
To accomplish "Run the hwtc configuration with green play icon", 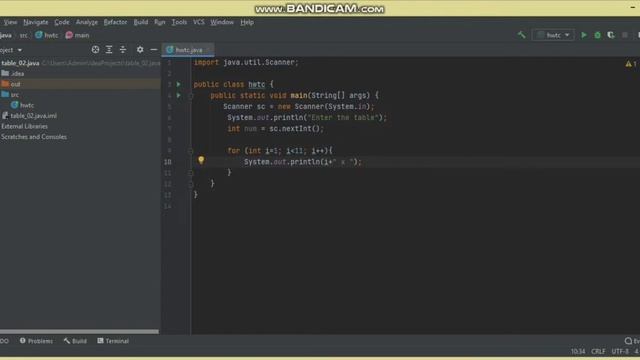I will pyautogui.click(x=584, y=35).
